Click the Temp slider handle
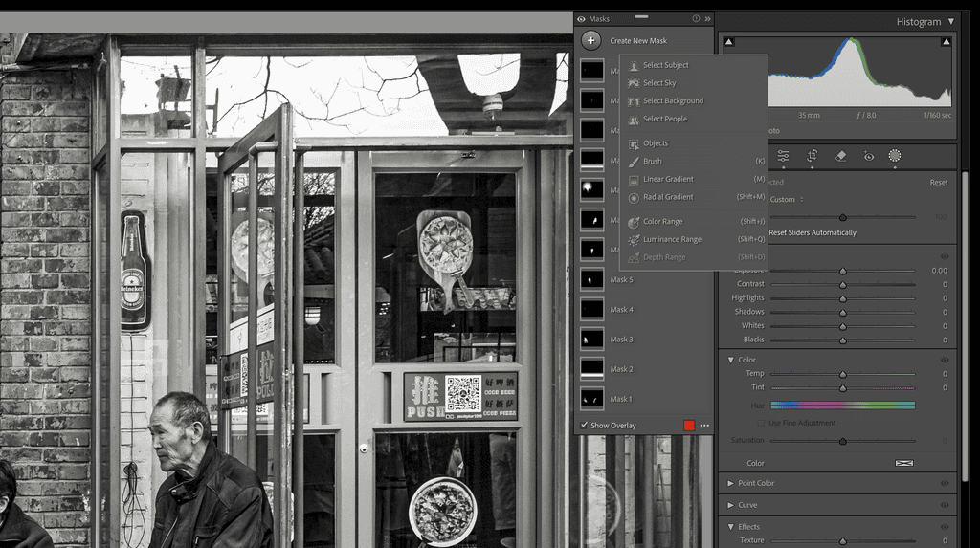The width and height of the screenshot is (980, 548). [x=842, y=374]
